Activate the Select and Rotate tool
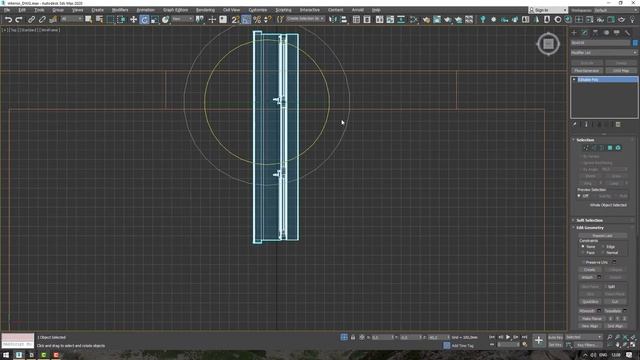640x360 pixels. (x=144, y=19)
